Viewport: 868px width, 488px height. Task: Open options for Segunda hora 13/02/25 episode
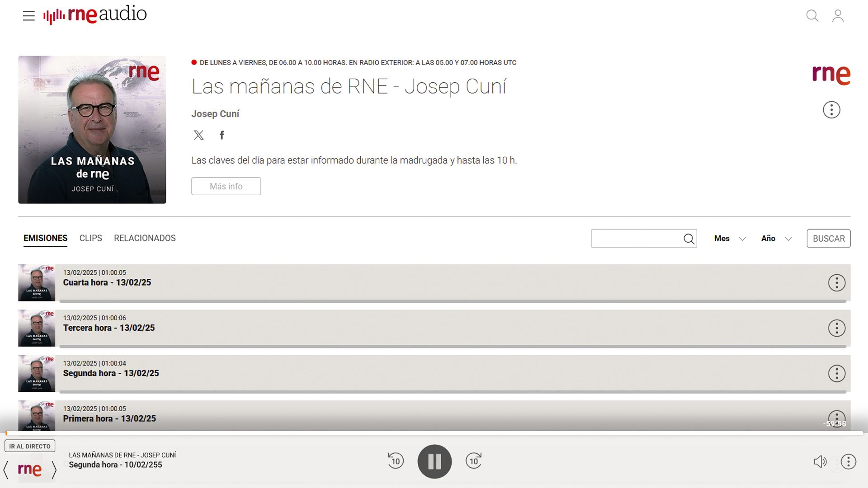pyautogui.click(x=837, y=374)
